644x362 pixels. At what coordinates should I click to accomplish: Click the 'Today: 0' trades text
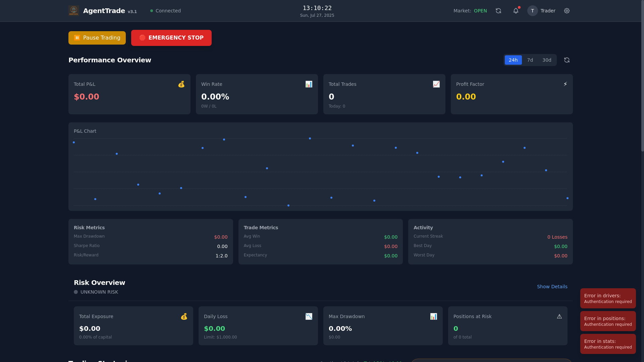pos(337,106)
